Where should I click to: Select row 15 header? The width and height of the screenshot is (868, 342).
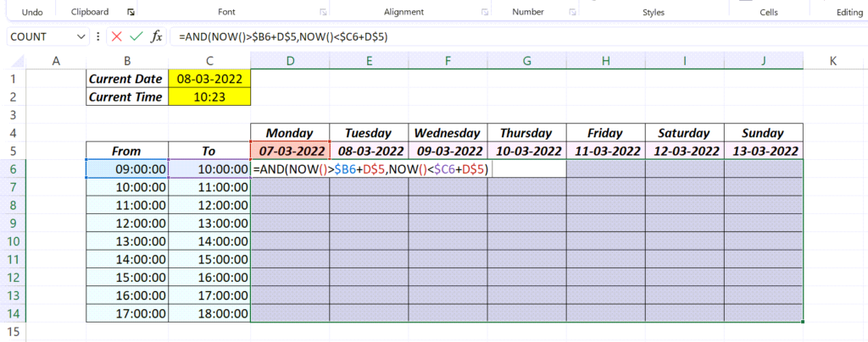click(13, 332)
